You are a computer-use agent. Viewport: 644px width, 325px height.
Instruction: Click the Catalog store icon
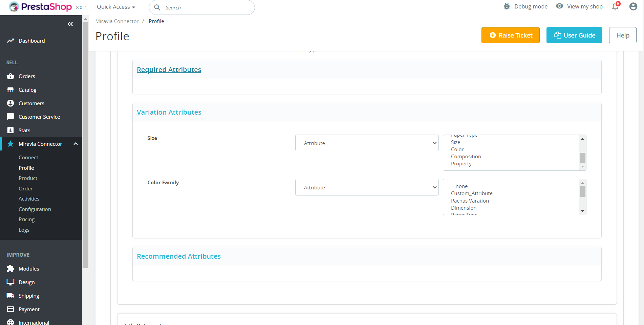[x=10, y=90]
